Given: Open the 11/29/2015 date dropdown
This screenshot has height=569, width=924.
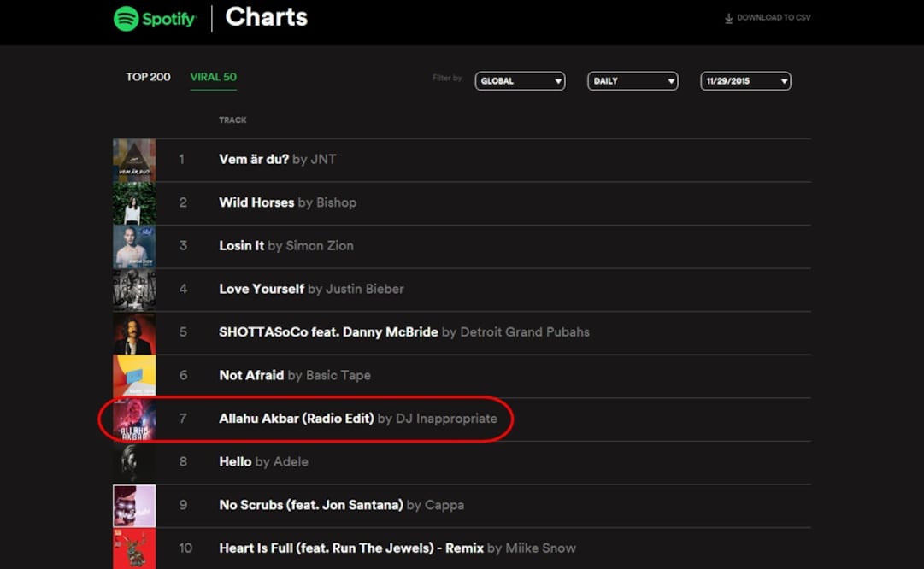Looking at the screenshot, I should [744, 80].
